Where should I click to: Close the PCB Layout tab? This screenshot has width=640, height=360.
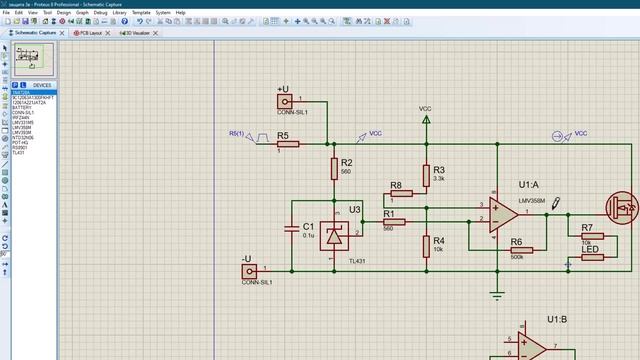point(108,33)
